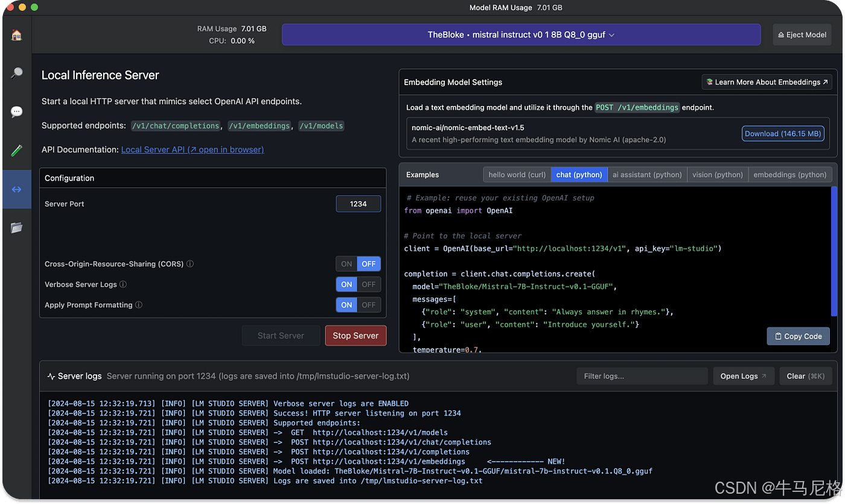Open Local Server API documentation link
Viewport: 845px width, 504px height.
[193, 150]
